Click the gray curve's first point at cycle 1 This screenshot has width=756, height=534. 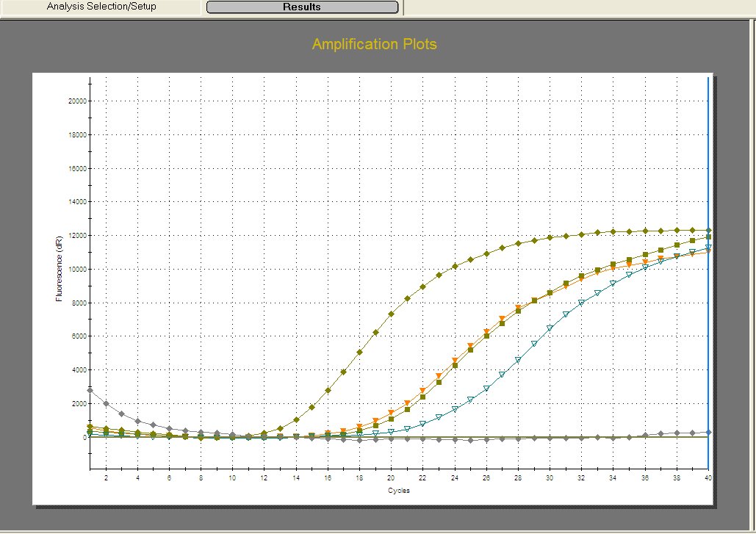point(90,390)
